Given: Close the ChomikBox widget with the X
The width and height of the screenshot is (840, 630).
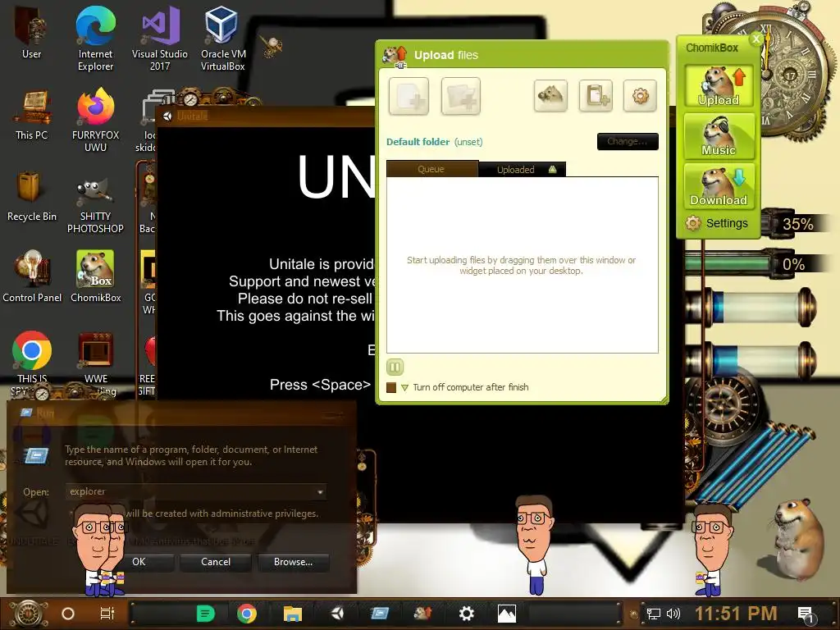Looking at the screenshot, I should [756, 39].
